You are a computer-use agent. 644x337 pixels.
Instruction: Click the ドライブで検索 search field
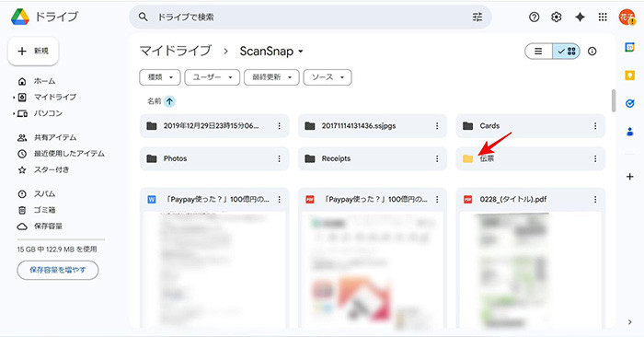(x=312, y=17)
